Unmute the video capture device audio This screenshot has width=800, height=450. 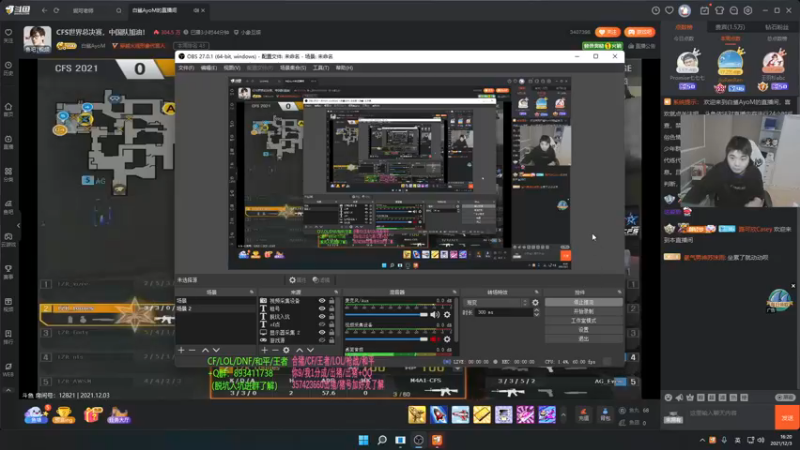[435, 339]
